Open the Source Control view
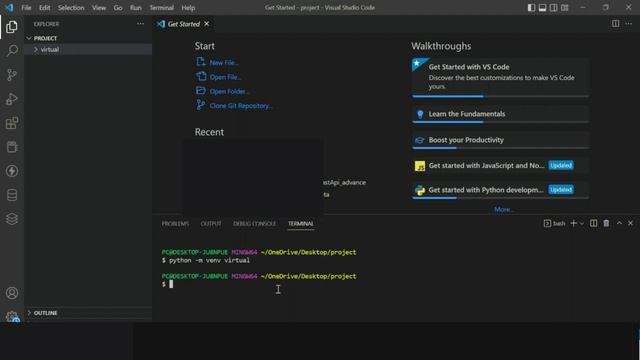This screenshot has width=640, height=360. pos(12,75)
